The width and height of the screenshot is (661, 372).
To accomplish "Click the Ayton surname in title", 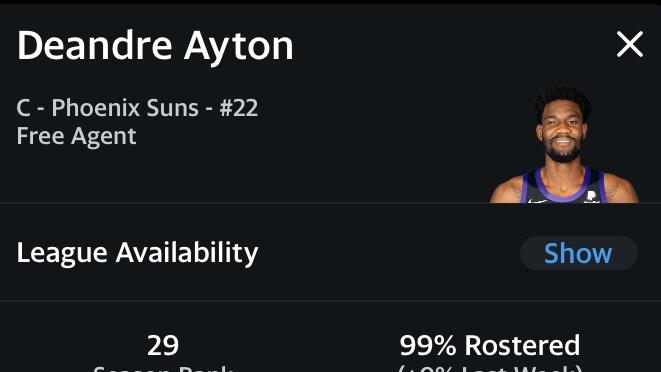I will 239,47.
